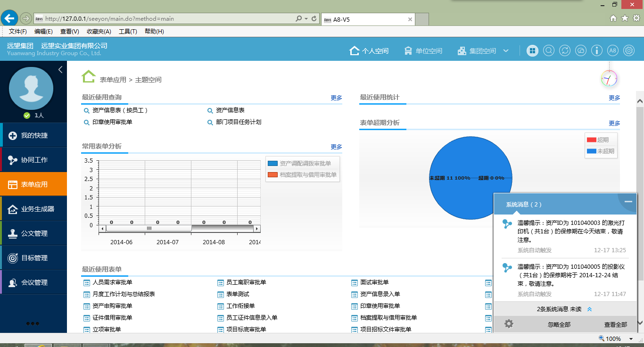
Task: Expand unread system messages double chevron
Action: point(589,309)
